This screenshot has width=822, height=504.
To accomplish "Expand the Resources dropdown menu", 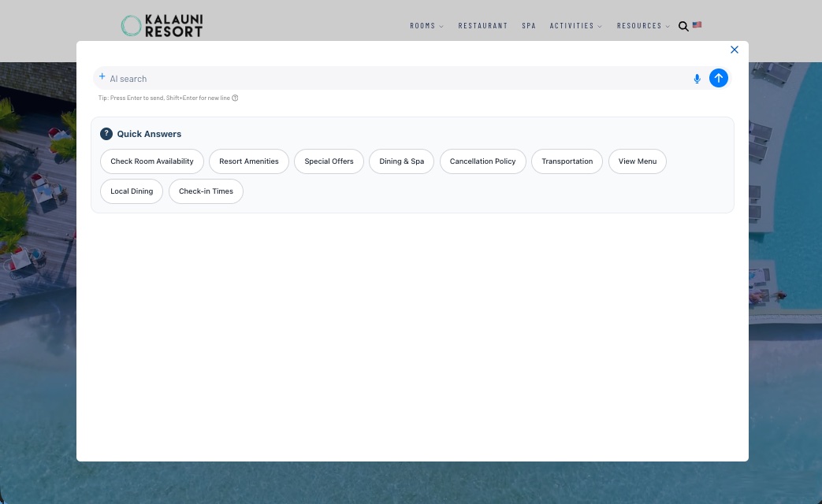I will pyautogui.click(x=643, y=26).
